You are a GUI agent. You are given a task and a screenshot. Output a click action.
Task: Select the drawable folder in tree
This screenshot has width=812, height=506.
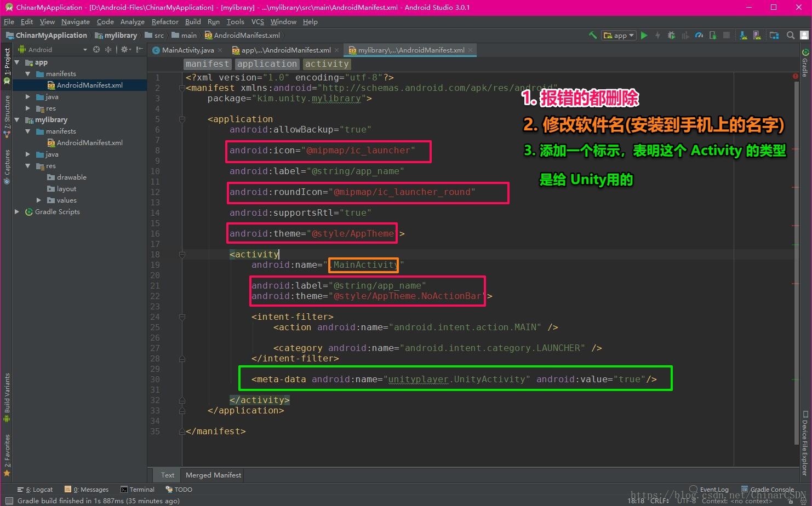(67, 177)
